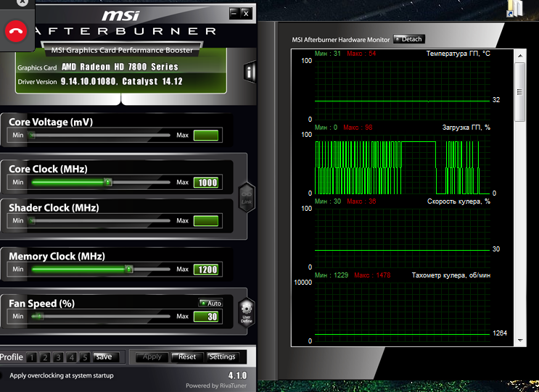Click the Core Clock slider handle
The width and height of the screenshot is (539, 392).
coord(108,182)
